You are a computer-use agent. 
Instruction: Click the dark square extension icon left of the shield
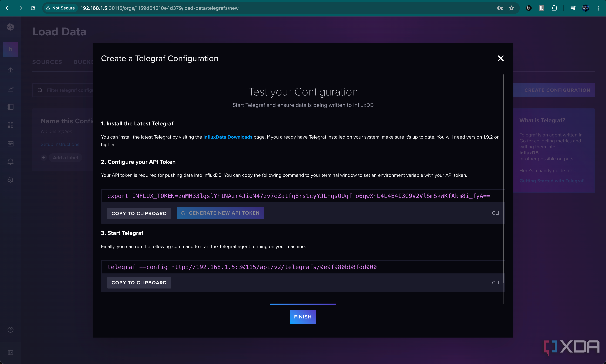point(529,8)
